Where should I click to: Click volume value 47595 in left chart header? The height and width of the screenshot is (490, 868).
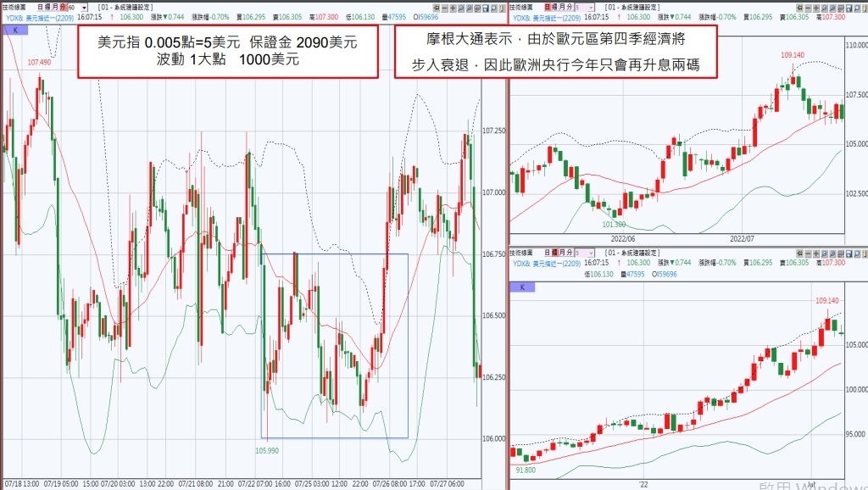click(x=397, y=17)
